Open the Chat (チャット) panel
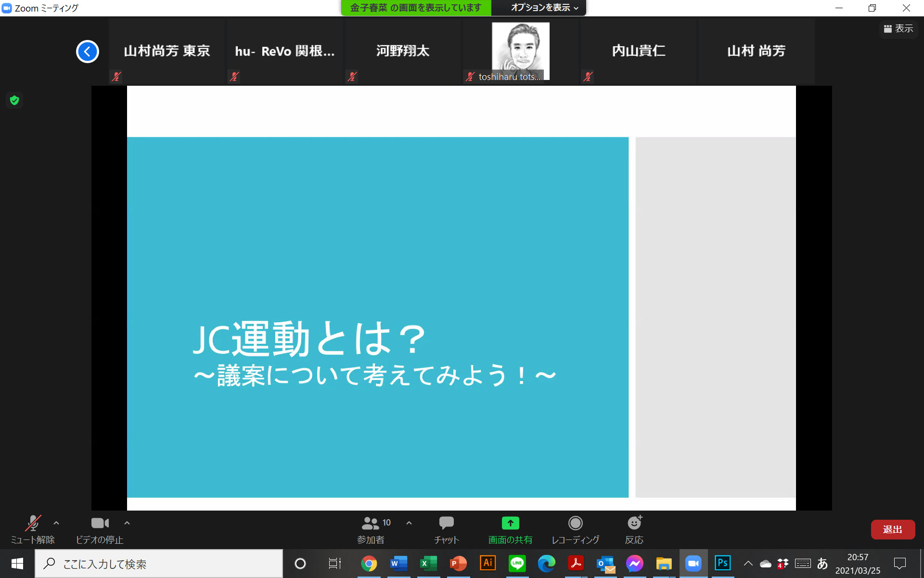Viewport: 924px width, 578px height. tap(446, 529)
